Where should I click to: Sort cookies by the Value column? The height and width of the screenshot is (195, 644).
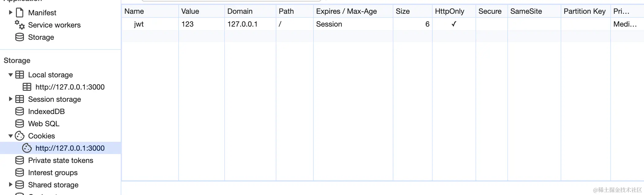[x=202, y=11]
